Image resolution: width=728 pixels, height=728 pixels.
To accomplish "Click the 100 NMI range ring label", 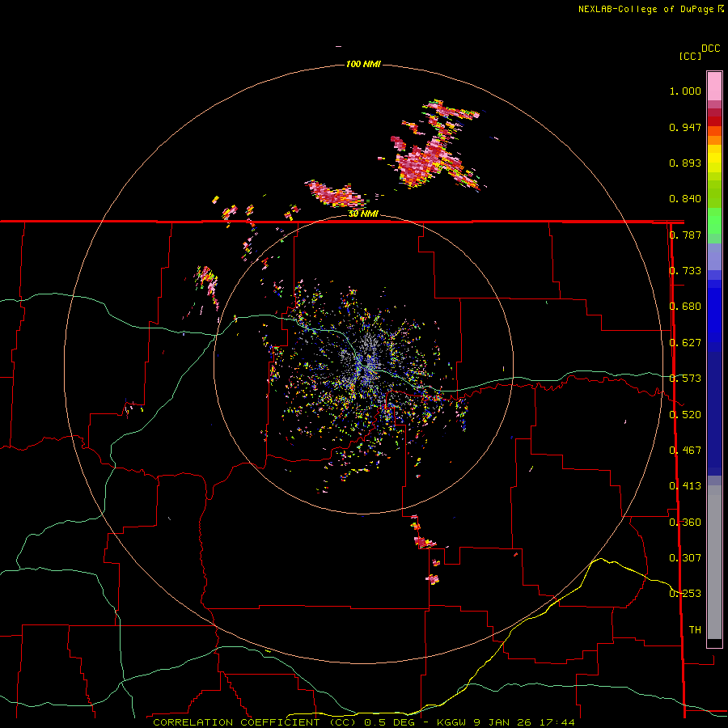I will point(363,64).
